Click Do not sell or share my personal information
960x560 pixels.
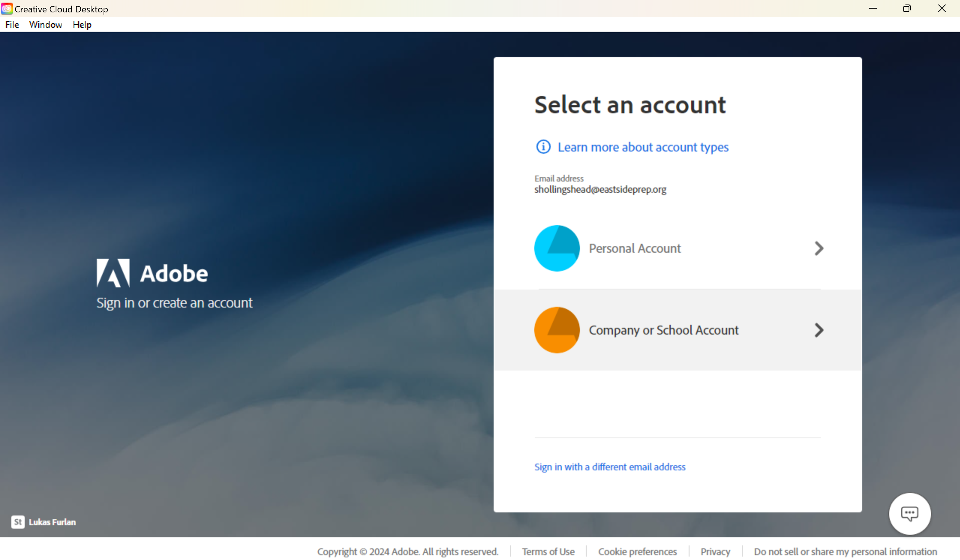[845, 552]
